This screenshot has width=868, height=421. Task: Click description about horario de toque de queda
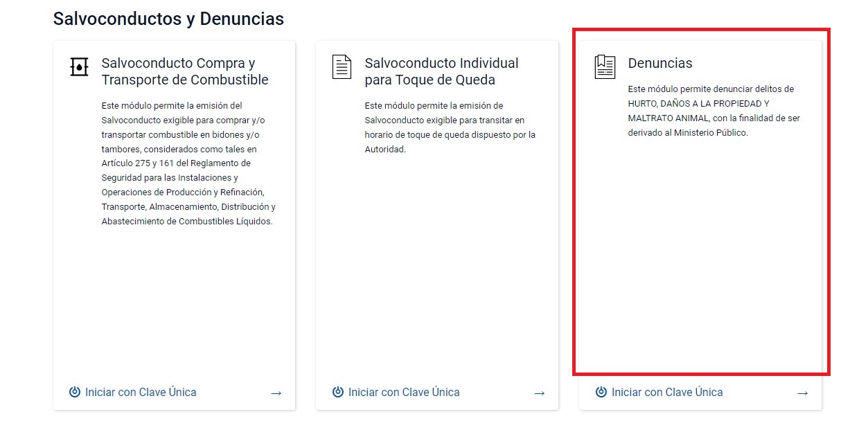(x=450, y=127)
